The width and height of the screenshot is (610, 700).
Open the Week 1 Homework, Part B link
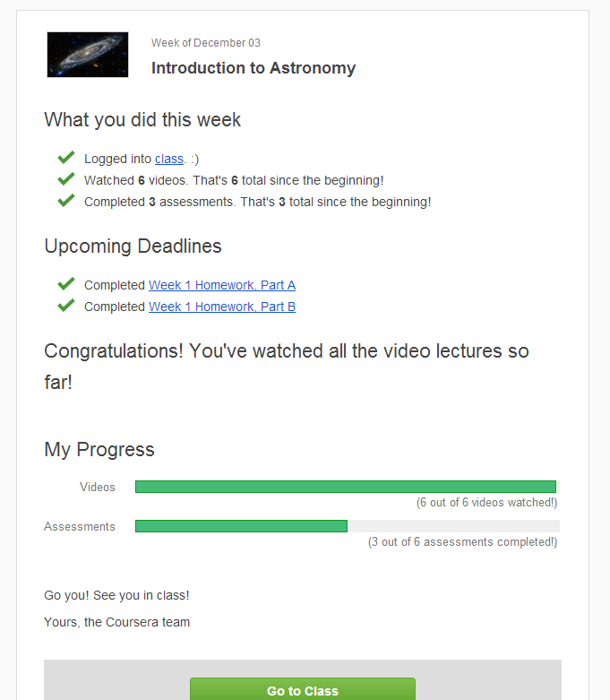click(222, 307)
